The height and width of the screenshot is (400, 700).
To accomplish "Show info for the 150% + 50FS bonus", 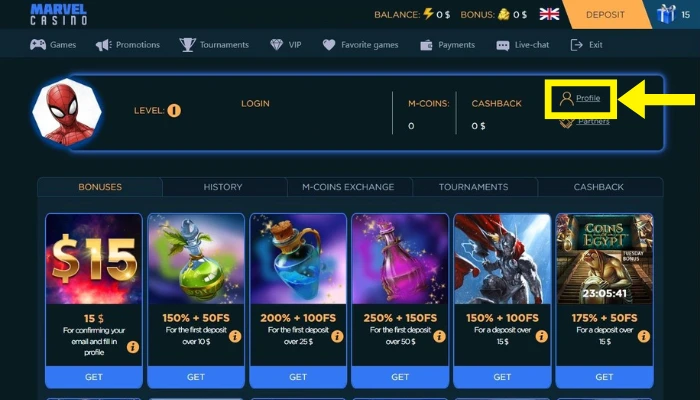I will pyautogui.click(x=235, y=336).
